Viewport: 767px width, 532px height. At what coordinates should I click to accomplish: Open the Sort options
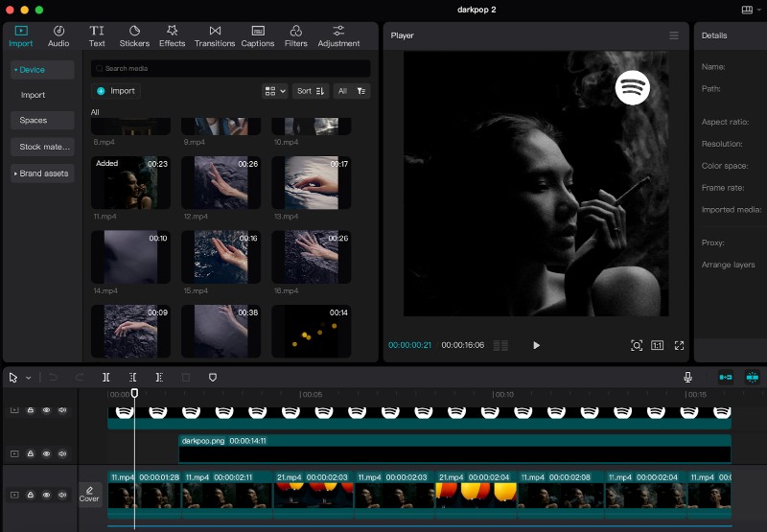(311, 91)
